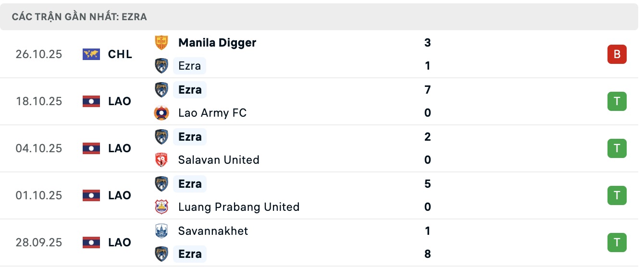Open the Lao Army FC team link
The width and height of the screenshot is (644, 267).
212,113
